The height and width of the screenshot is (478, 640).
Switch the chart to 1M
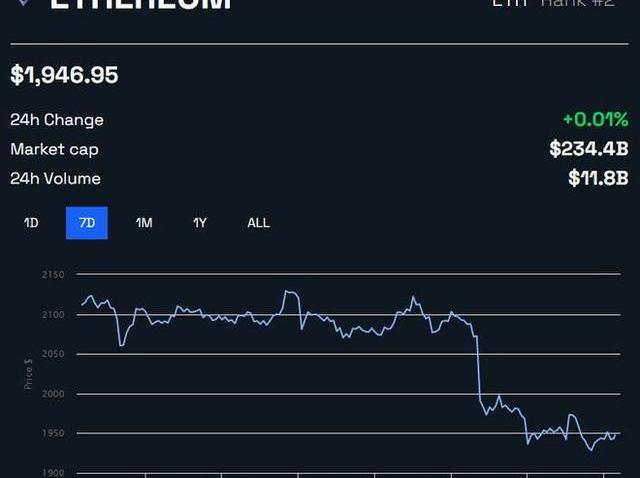(x=144, y=223)
